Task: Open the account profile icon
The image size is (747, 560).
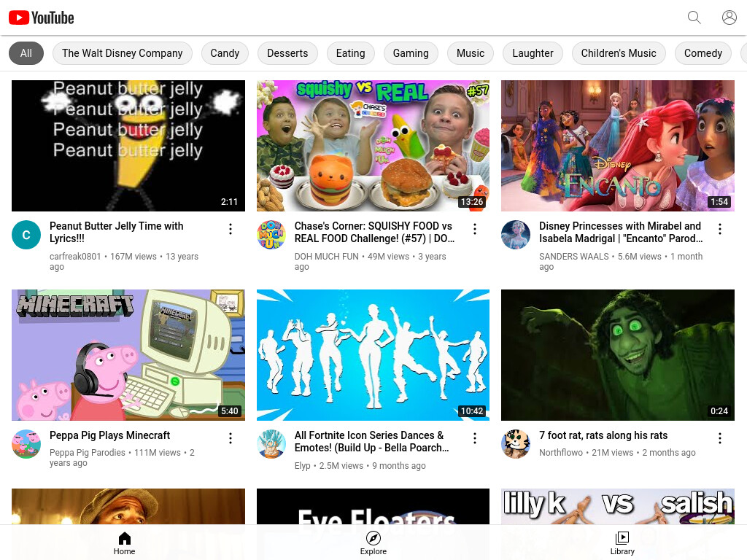Action: tap(729, 17)
